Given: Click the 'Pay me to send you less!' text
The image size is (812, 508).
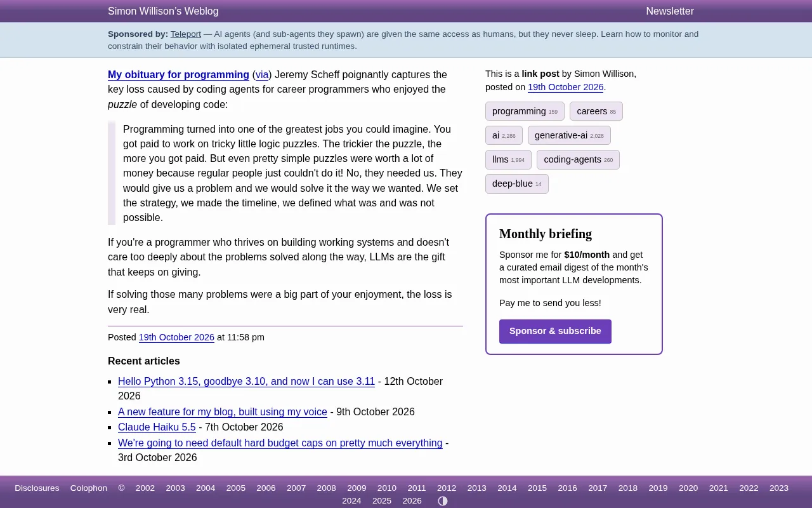Looking at the screenshot, I should (x=550, y=303).
